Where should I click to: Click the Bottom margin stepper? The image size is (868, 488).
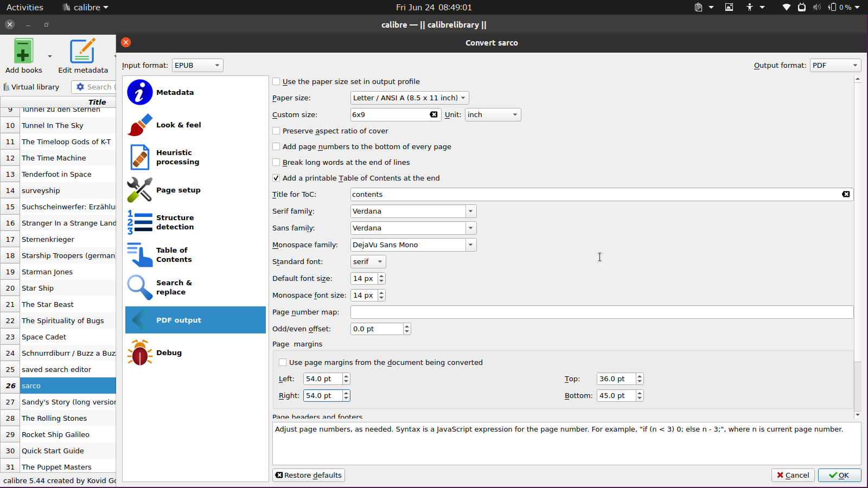640,395
